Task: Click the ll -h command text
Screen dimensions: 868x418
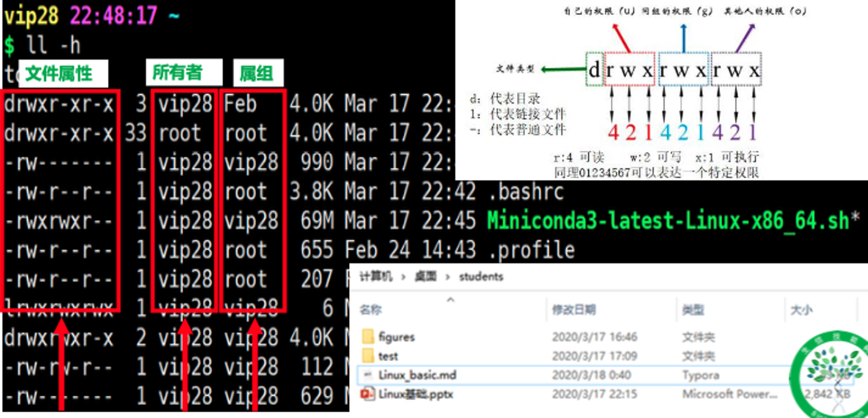Action: pos(54,45)
